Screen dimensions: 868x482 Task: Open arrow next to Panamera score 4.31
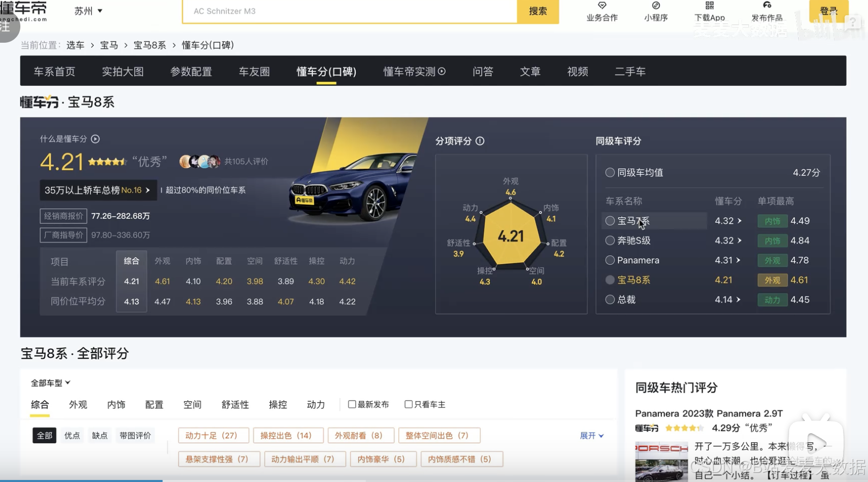738,260
